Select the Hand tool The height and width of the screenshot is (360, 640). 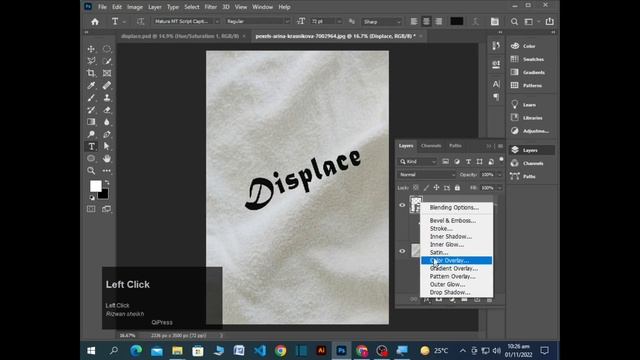(107, 158)
